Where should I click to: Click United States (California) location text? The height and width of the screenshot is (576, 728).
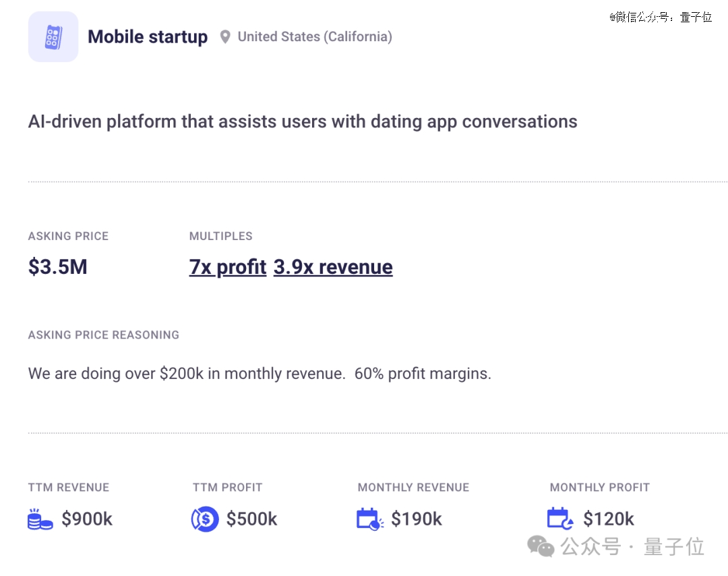click(315, 36)
